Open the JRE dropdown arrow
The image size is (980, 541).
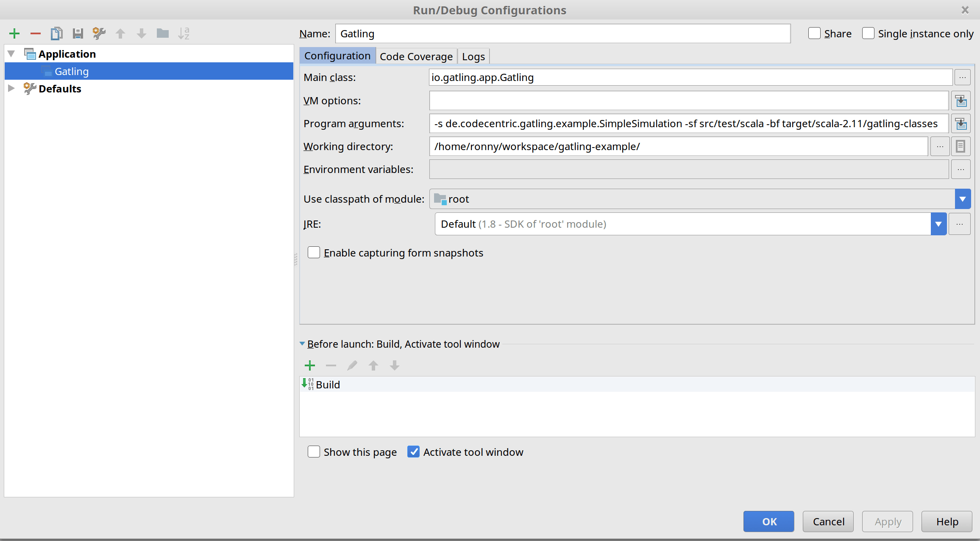tap(938, 224)
